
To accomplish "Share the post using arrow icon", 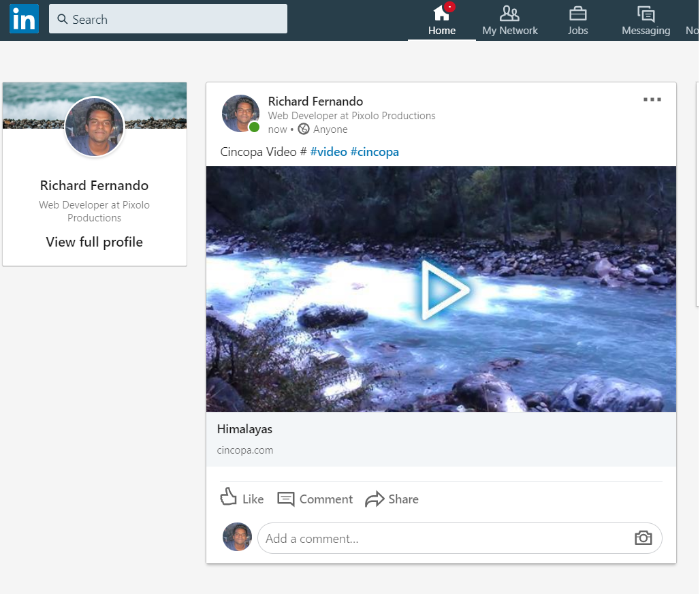I will tap(392, 499).
